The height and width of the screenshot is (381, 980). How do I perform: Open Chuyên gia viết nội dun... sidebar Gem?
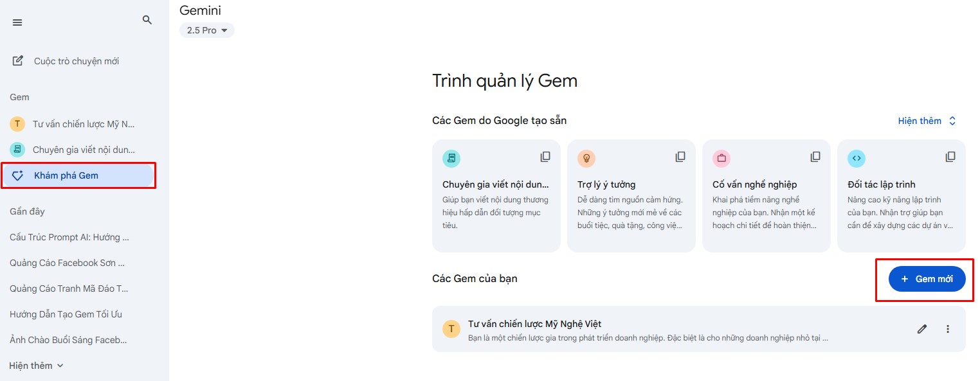click(78, 150)
